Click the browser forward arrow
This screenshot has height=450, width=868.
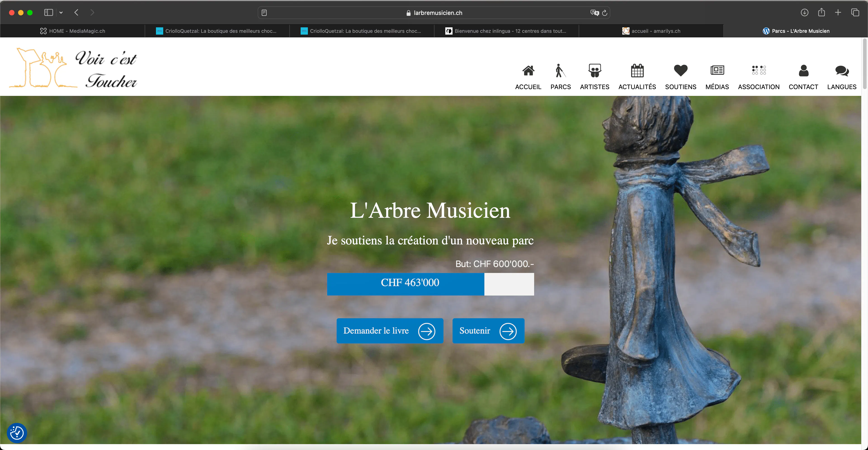click(x=92, y=12)
